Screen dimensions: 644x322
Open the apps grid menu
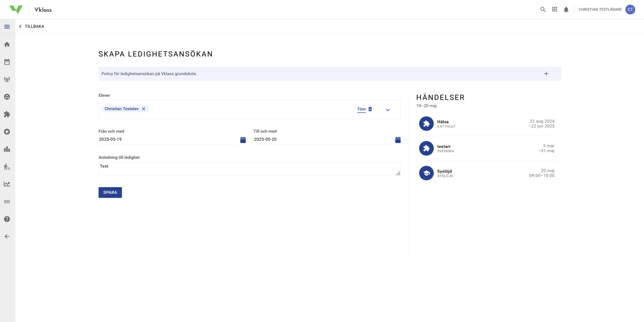(555, 10)
